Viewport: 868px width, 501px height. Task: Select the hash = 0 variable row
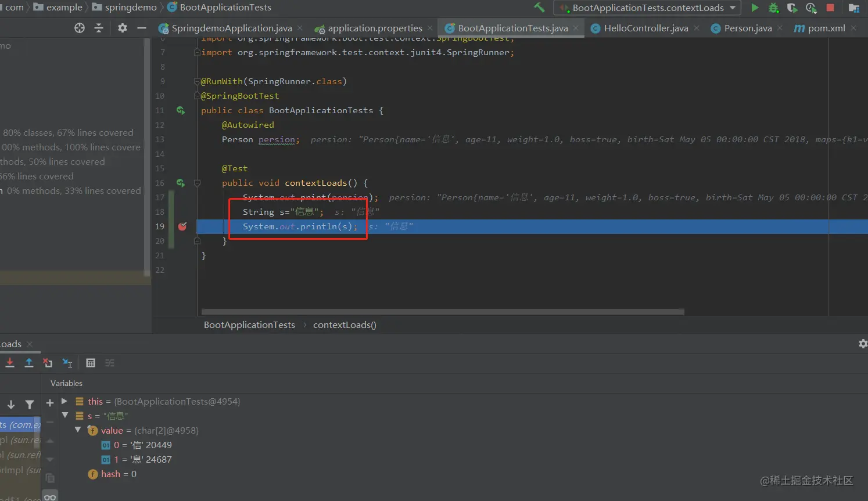tap(112, 474)
